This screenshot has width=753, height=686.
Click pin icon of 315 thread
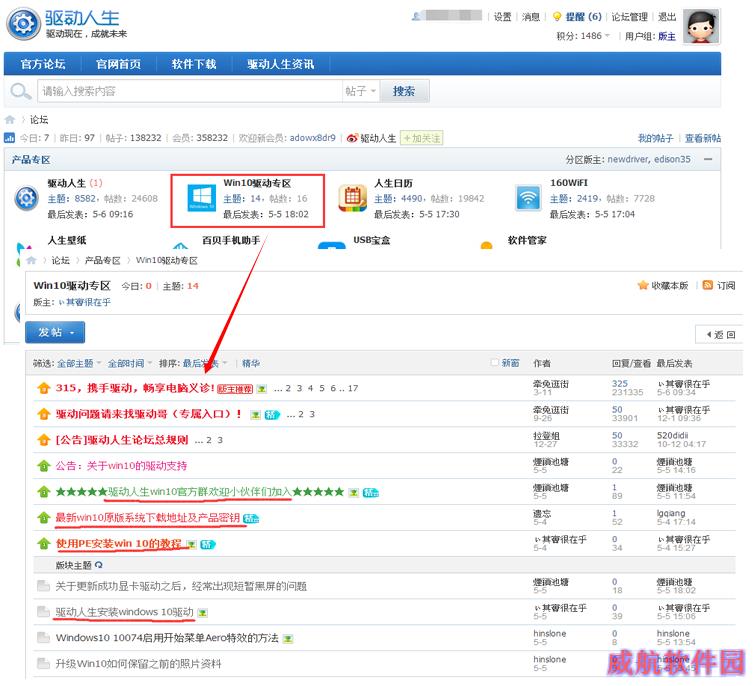[43, 388]
